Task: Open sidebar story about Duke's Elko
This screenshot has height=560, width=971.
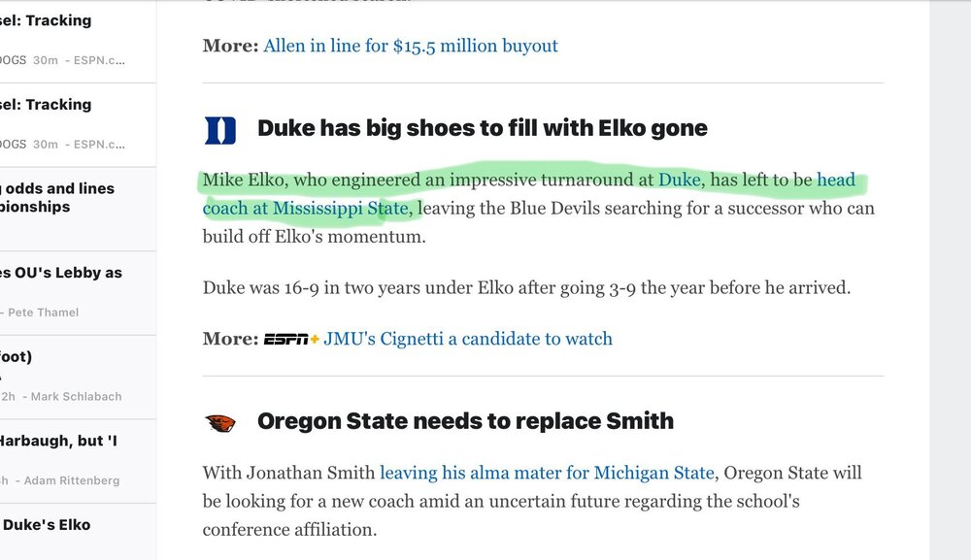Action: [78, 532]
